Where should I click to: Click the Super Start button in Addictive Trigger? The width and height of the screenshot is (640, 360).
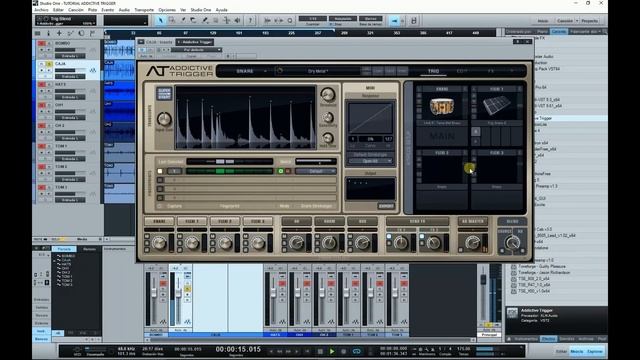pyautogui.click(x=164, y=93)
